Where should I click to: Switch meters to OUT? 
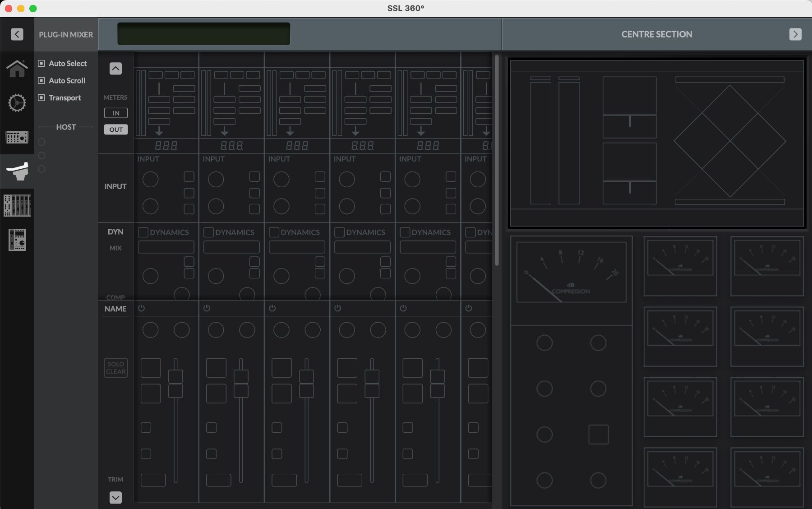(x=116, y=130)
